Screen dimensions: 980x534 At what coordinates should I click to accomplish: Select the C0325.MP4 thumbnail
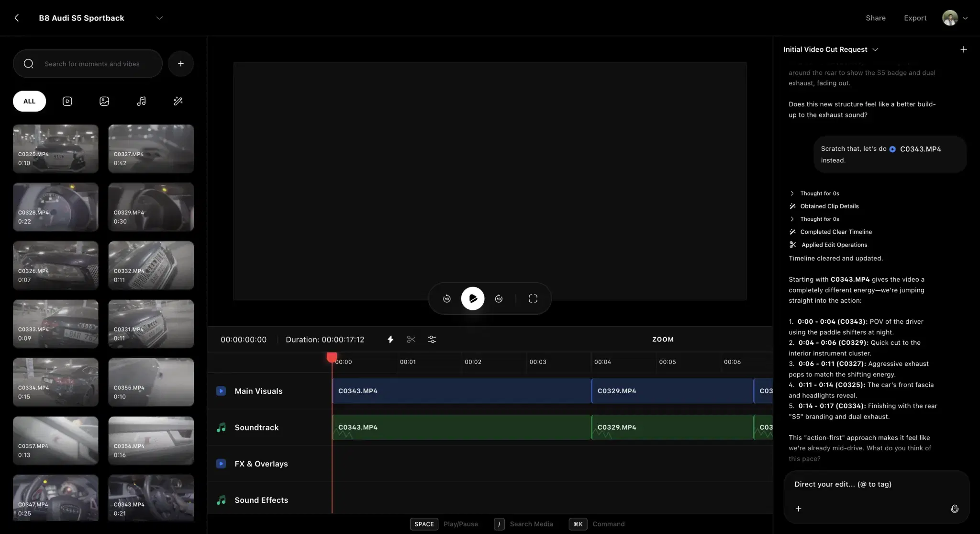tap(56, 149)
